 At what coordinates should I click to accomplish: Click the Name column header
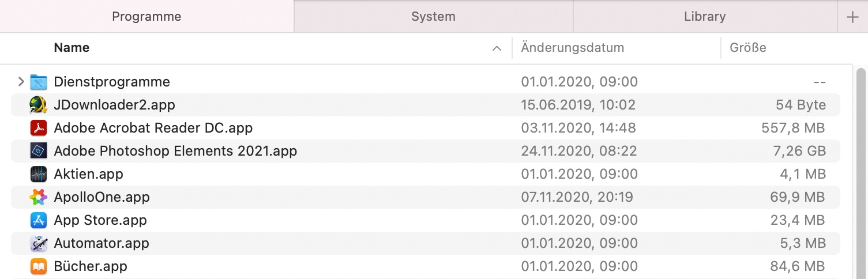click(72, 48)
